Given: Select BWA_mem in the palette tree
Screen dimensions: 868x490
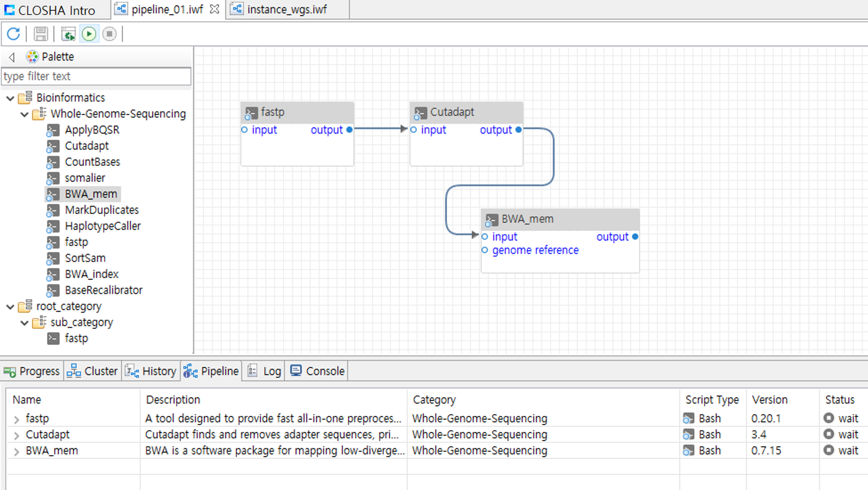Looking at the screenshot, I should tap(91, 194).
